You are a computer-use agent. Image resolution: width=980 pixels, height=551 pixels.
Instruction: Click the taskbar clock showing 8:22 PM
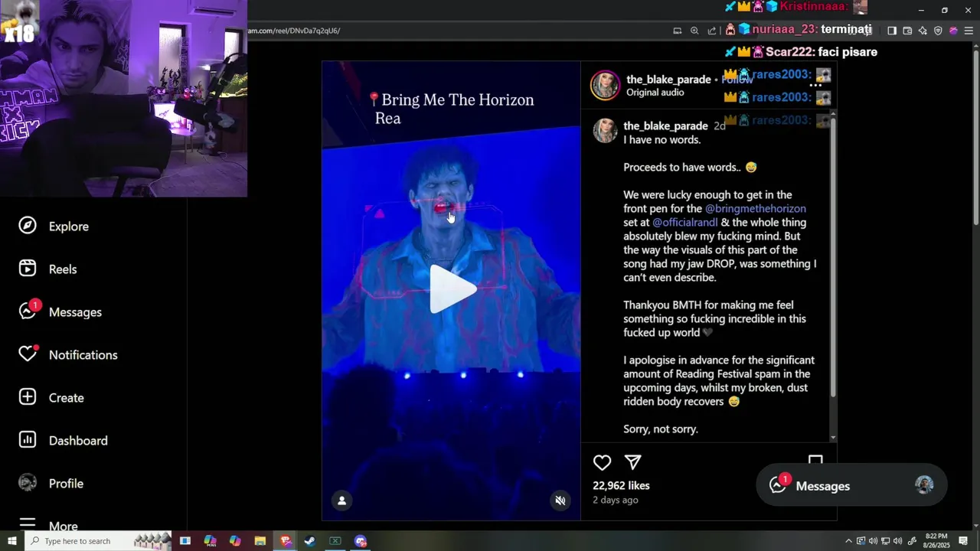[936, 541]
